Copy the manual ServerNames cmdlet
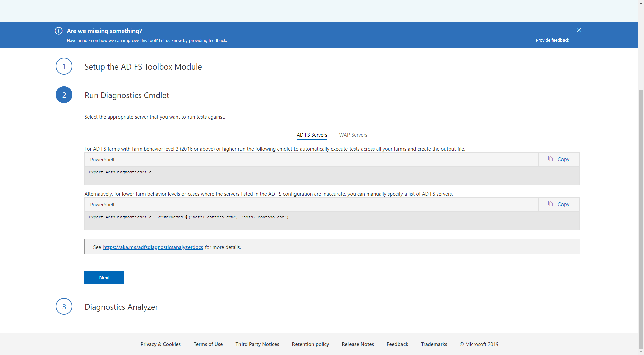 558,204
